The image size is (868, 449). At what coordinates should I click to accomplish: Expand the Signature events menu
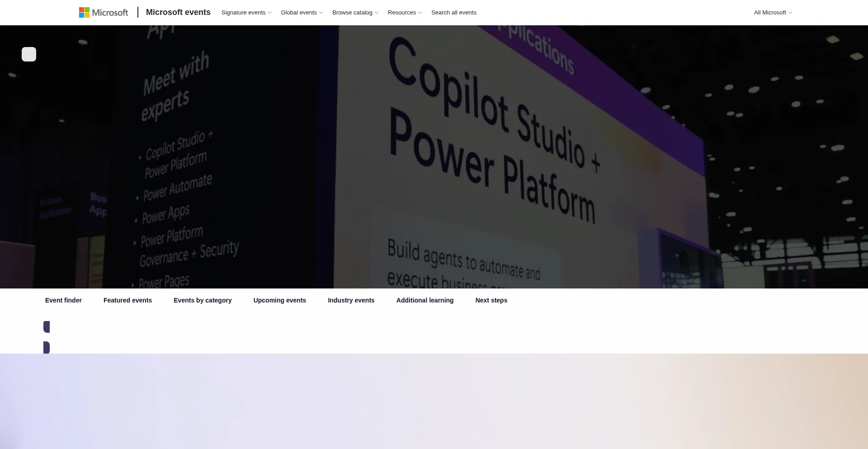[x=246, y=13]
